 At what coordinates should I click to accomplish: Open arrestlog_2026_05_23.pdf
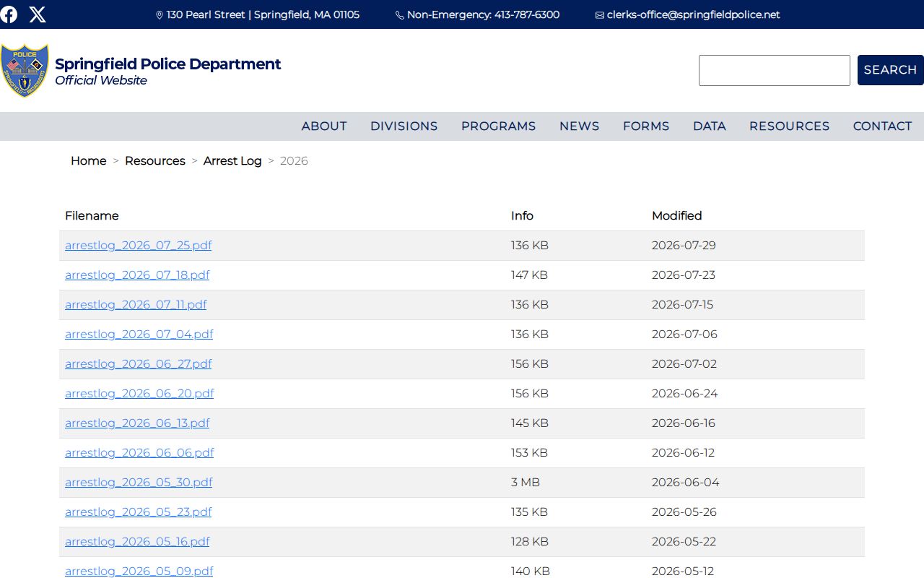click(139, 512)
